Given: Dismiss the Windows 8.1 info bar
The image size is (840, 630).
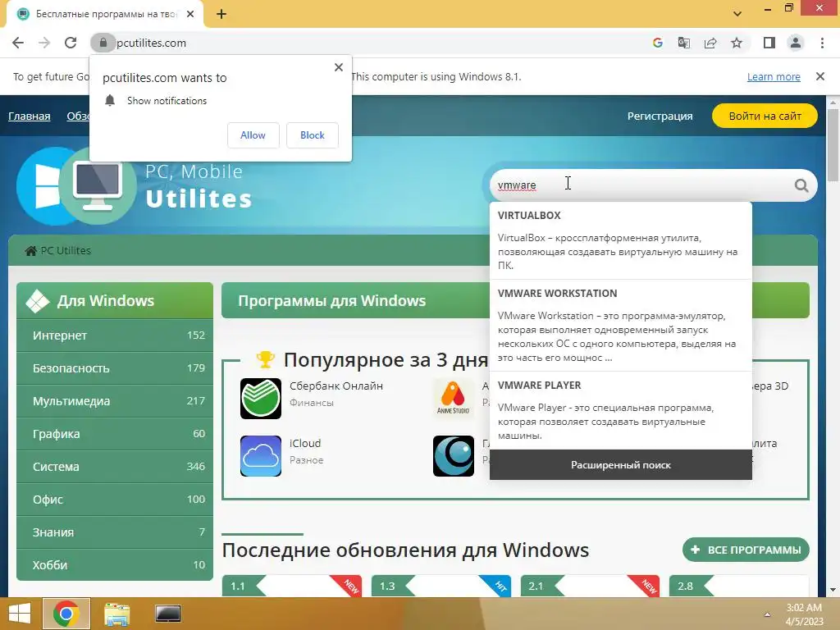Looking at the screenshot, I should point(820,76).
